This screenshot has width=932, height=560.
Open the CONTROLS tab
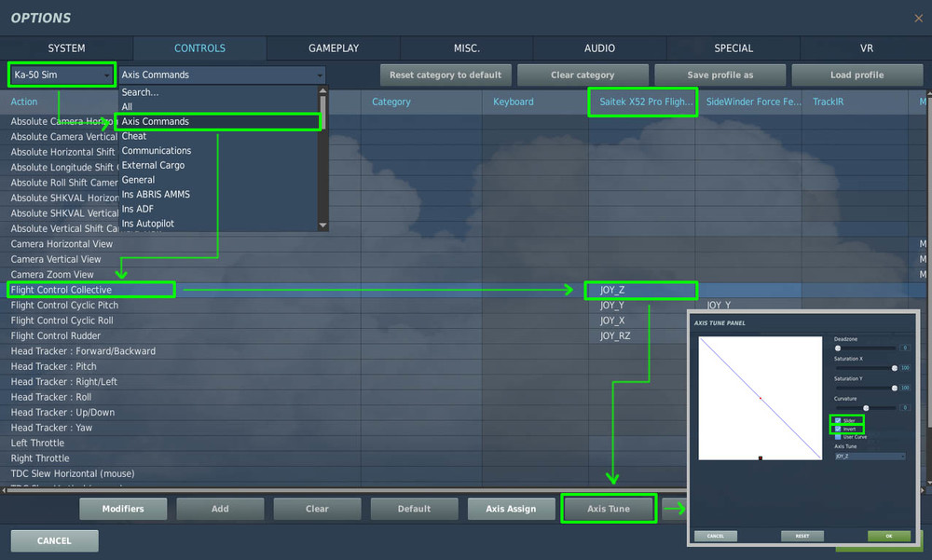[x=199, y=48]
